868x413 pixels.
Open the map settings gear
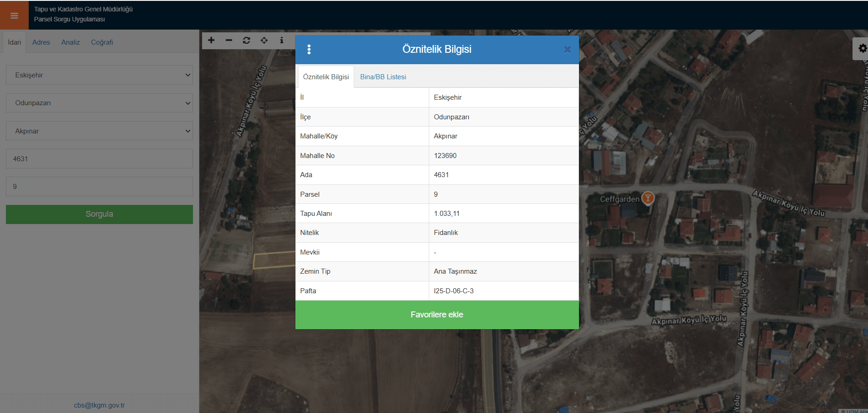click(862, 48)
